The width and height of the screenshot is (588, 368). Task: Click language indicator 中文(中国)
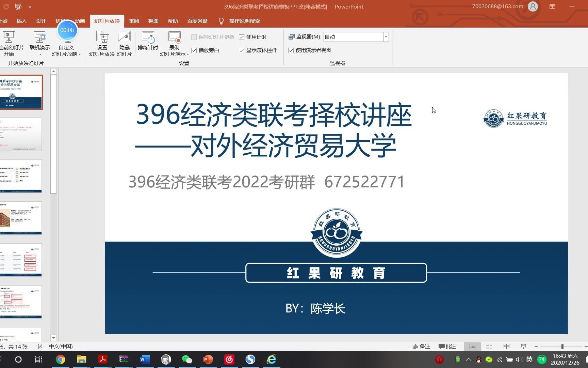coord(61,346)
